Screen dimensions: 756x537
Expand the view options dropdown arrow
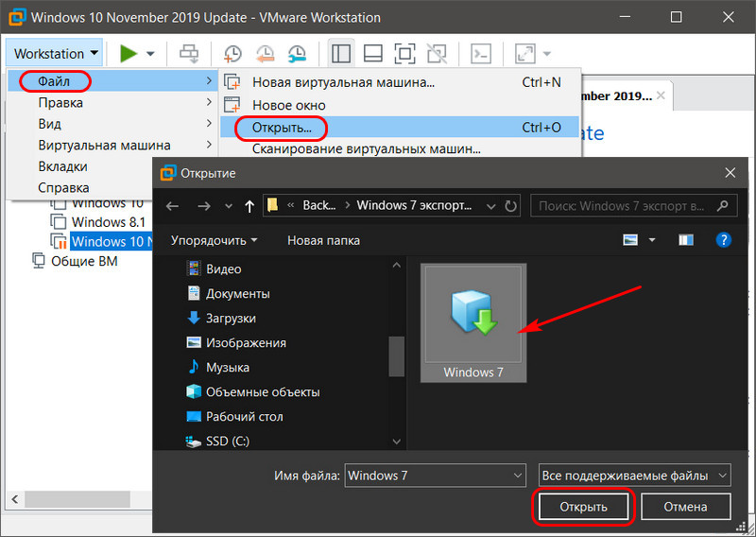tap(652, 239)
